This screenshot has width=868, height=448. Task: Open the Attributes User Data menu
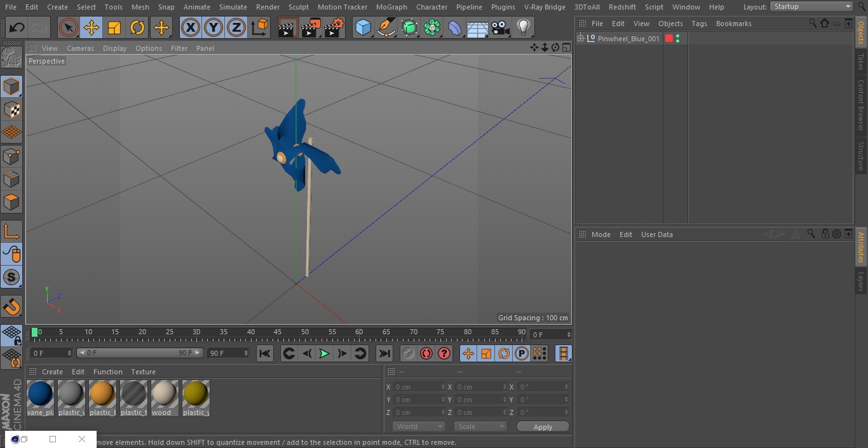click(656, 234)
